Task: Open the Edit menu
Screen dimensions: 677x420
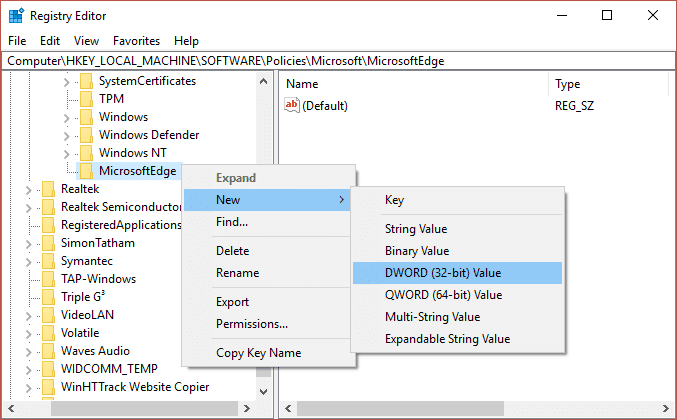Action: click(x=50, y=41)
